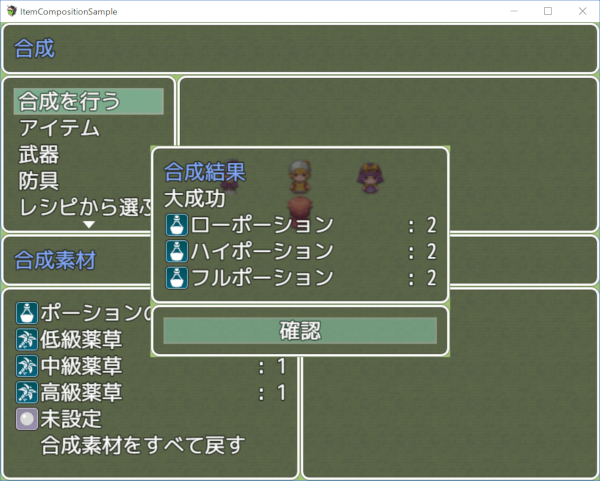Click the フルポーション result row text
Screen dimensions: 600x481
[262, 277]
